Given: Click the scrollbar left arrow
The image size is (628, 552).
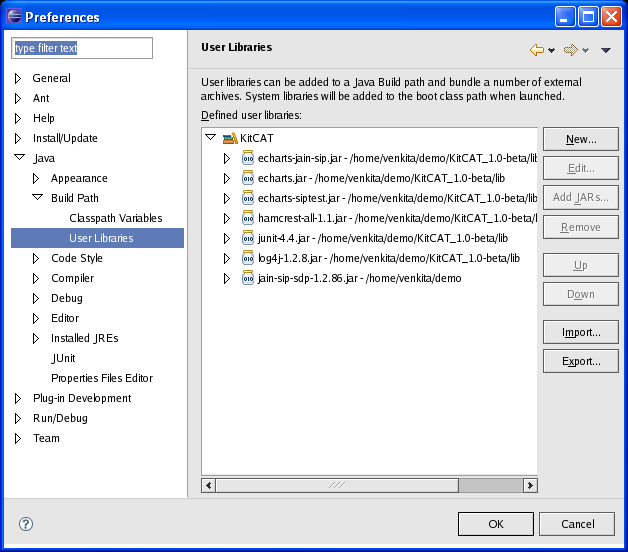Looking at the screenshot, I should coord(208,486).
